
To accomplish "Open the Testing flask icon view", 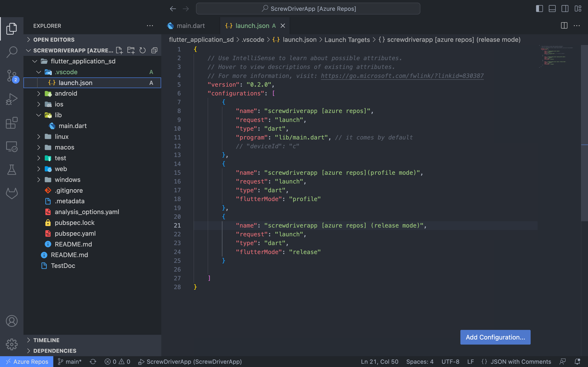I will pos(11,170).
